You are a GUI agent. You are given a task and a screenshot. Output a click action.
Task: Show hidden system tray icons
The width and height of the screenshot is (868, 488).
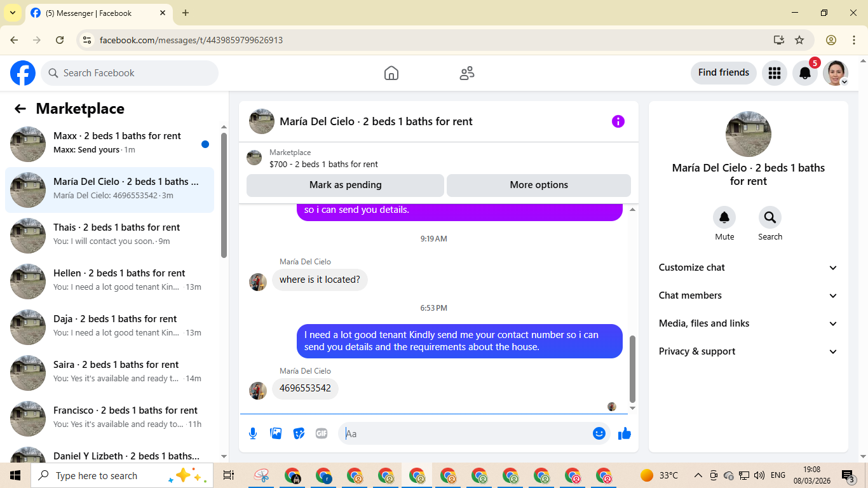click(698, 475)
